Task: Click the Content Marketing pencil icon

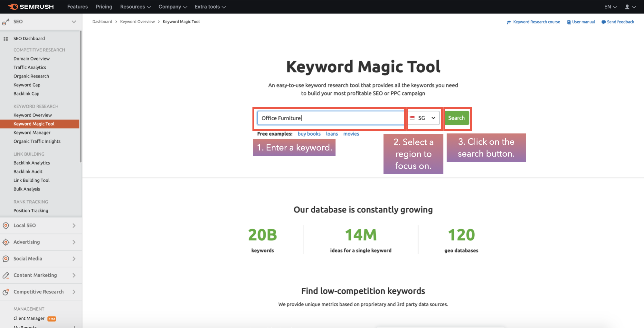Action: tap(5, 275)
